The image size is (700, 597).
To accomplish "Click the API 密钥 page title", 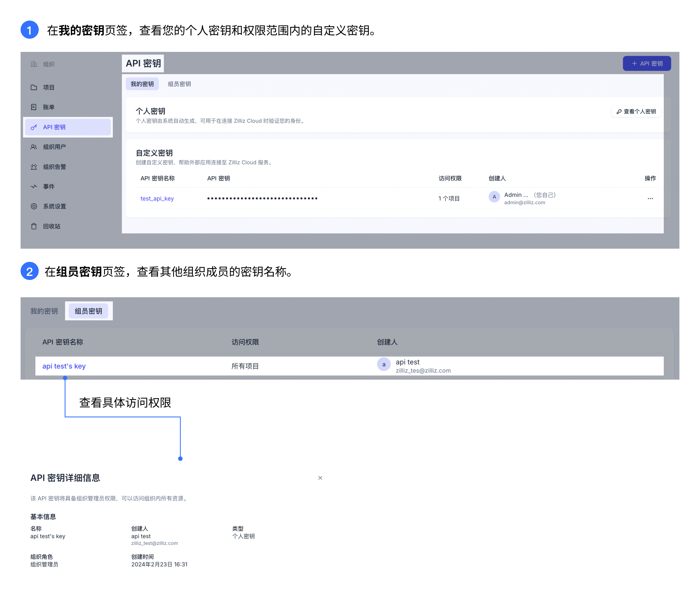I will pos(143,63).
